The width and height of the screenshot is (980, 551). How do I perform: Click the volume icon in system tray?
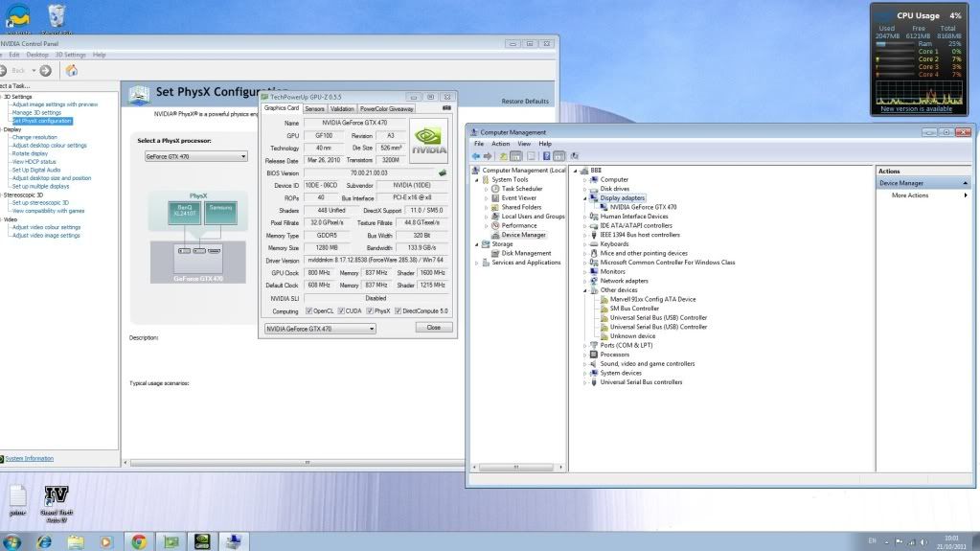point(923,541)
